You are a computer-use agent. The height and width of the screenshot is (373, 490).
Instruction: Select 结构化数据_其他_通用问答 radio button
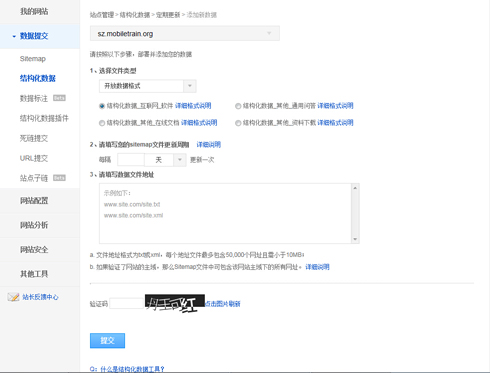point(238,106)
